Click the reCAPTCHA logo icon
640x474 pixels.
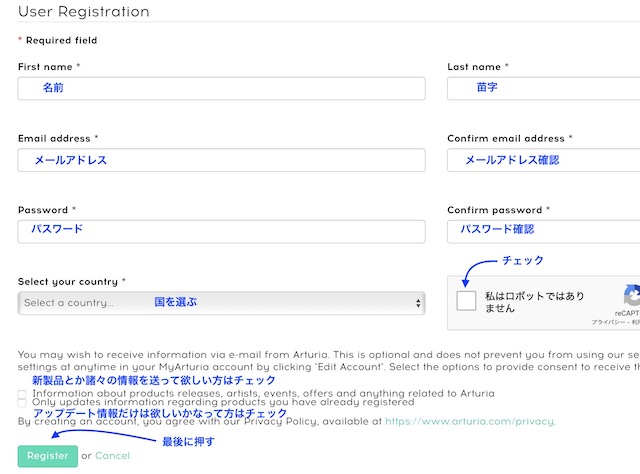click(632, 296)
